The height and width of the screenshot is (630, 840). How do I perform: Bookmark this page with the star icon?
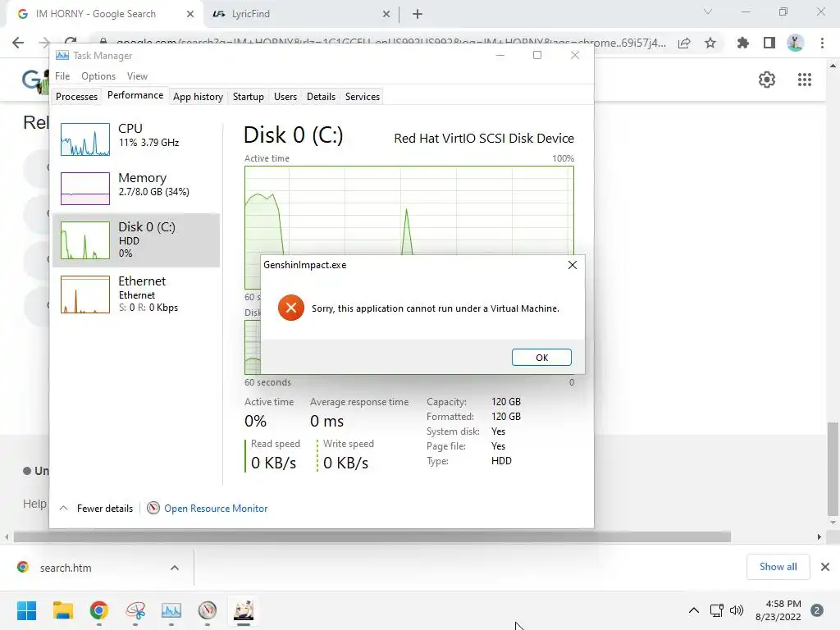[710, 43]
